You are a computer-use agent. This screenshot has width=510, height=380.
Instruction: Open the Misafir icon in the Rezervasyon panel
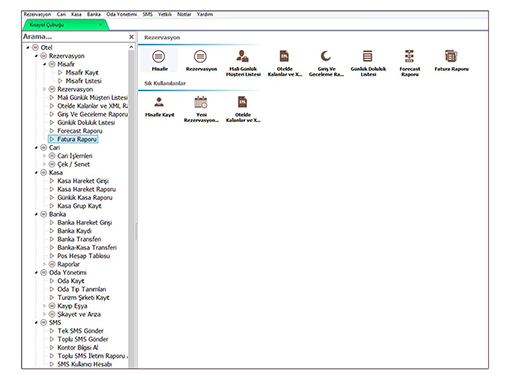159,57
